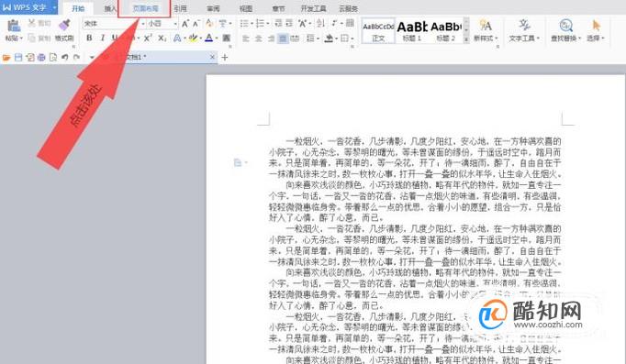Open the Cloud Services (云服务) tab
This screenshot has width=626, height=364.
coord(348,8)
